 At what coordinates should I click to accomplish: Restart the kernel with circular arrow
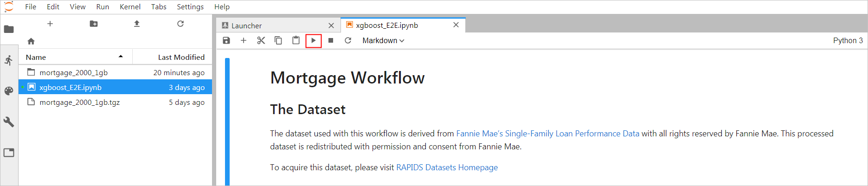tap(348, 40)
